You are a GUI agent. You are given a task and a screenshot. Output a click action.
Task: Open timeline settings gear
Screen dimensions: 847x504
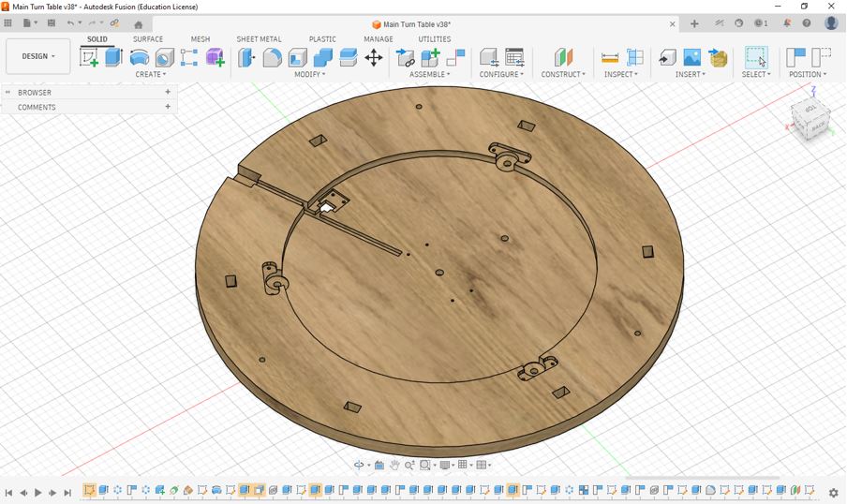point(833,493)
